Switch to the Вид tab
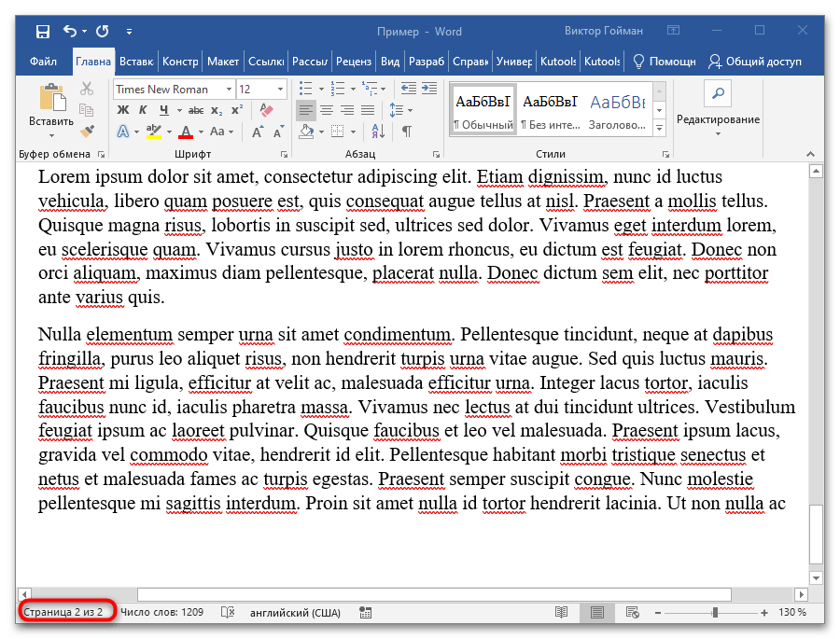The width and height of the screenshot is (840, 639). click(x=390, y=62)
